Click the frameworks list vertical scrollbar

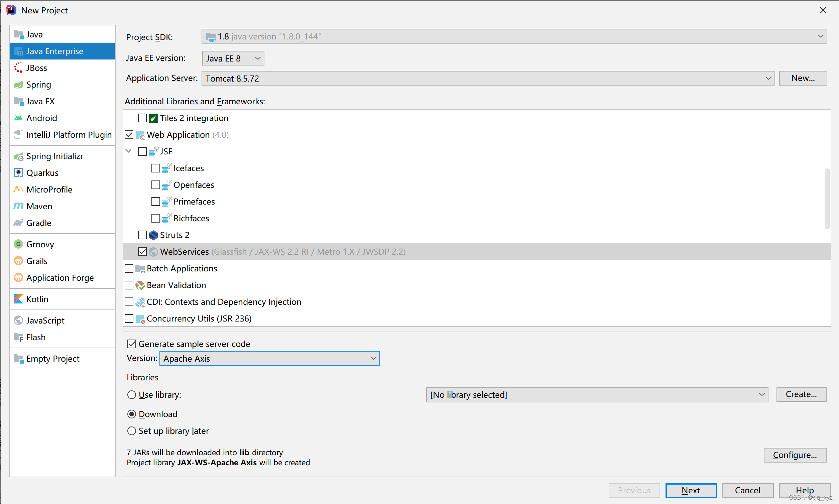click(x=827, y=199)
